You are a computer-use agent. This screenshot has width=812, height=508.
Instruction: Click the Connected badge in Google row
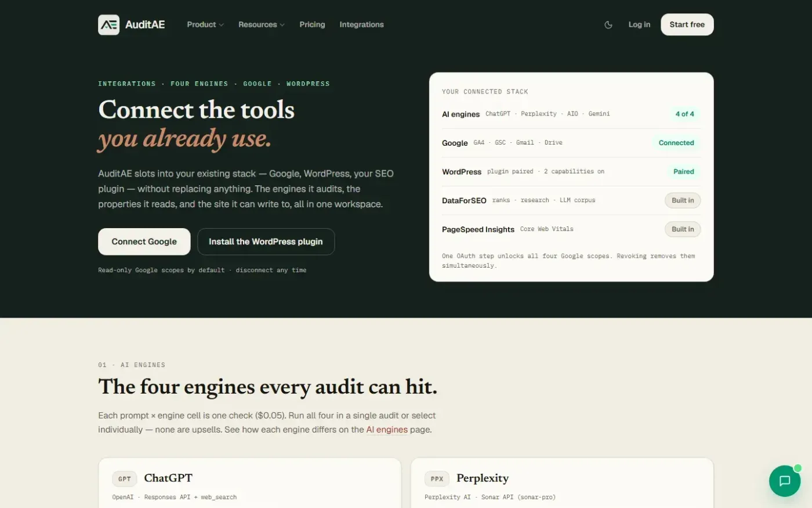[x=676, y=143]
